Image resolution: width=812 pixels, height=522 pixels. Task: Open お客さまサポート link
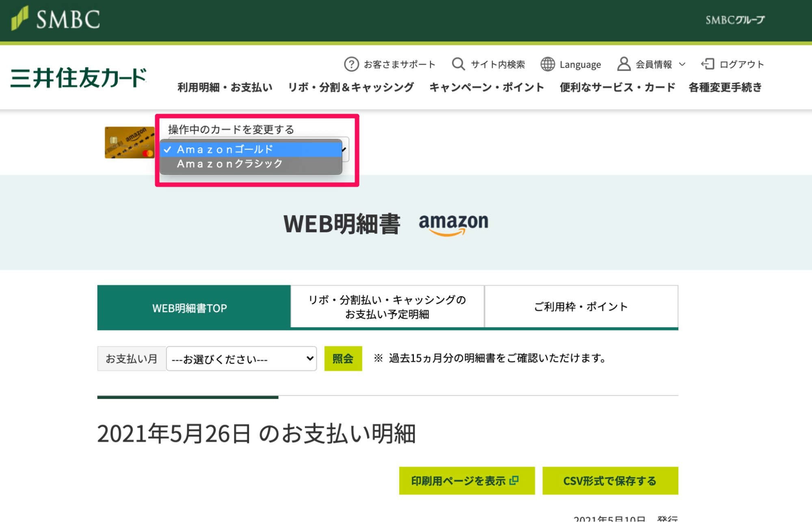click(399, 64)
